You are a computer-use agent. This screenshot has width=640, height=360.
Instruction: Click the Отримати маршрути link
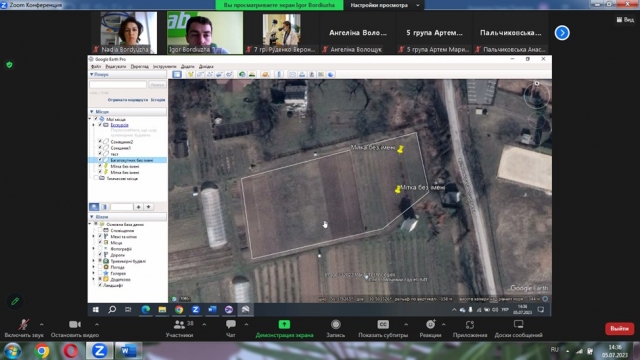(x=128, y=100)
